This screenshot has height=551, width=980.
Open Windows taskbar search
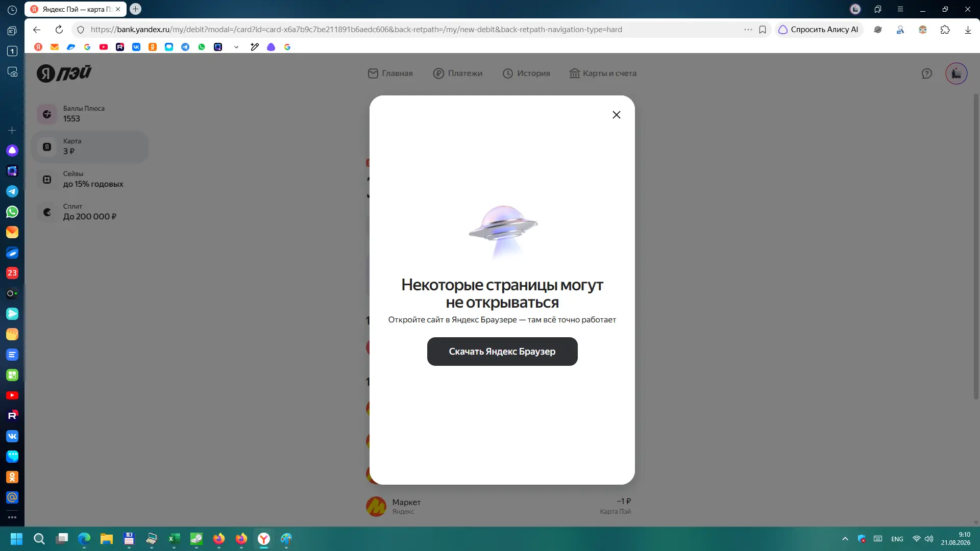point(39,539)
